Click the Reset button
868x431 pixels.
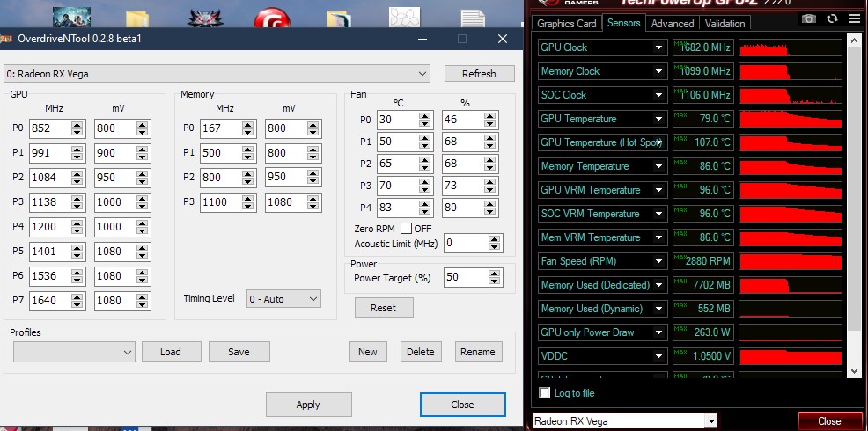pyautogui.click(x=384, y=308)
